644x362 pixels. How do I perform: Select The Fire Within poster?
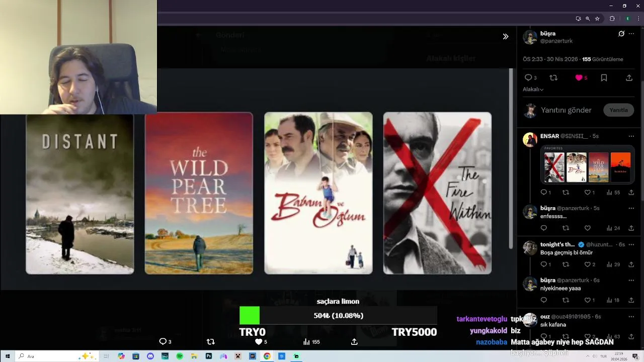437,194
